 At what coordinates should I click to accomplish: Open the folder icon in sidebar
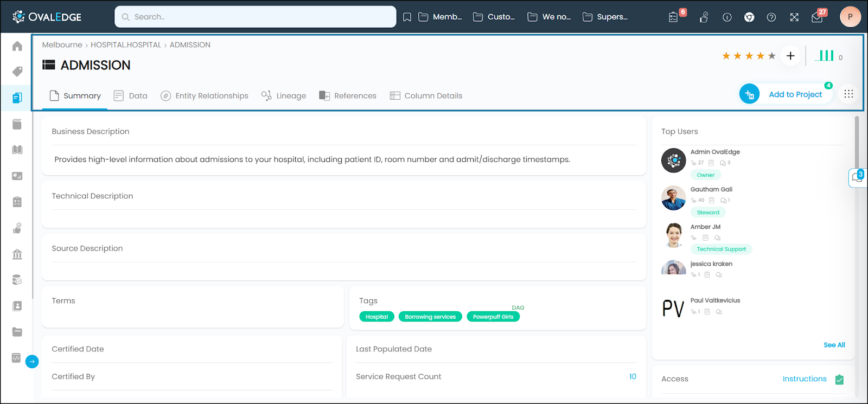[x=17, y=332]
